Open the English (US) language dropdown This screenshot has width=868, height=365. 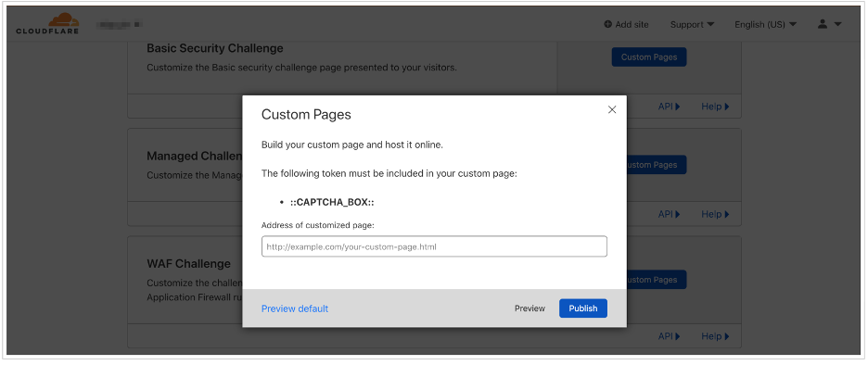[x=766, y=24]
